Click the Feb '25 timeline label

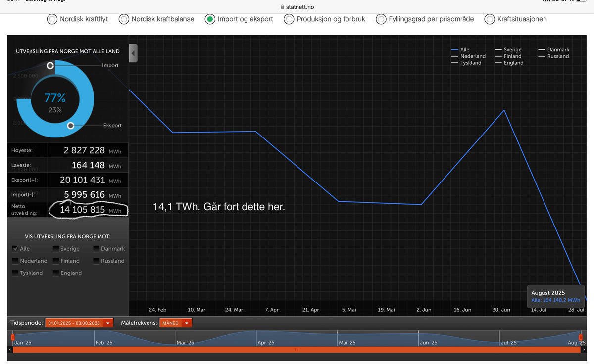click(104, 343)
